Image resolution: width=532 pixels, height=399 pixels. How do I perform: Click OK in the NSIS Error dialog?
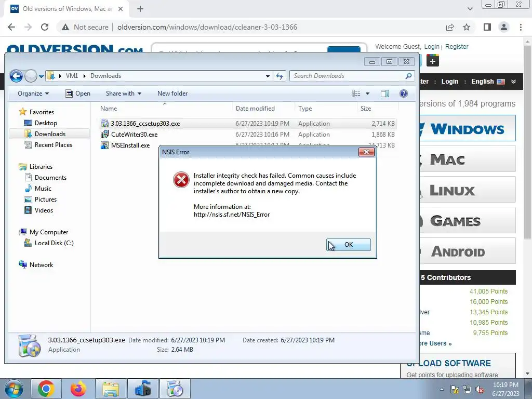[349, 245]
